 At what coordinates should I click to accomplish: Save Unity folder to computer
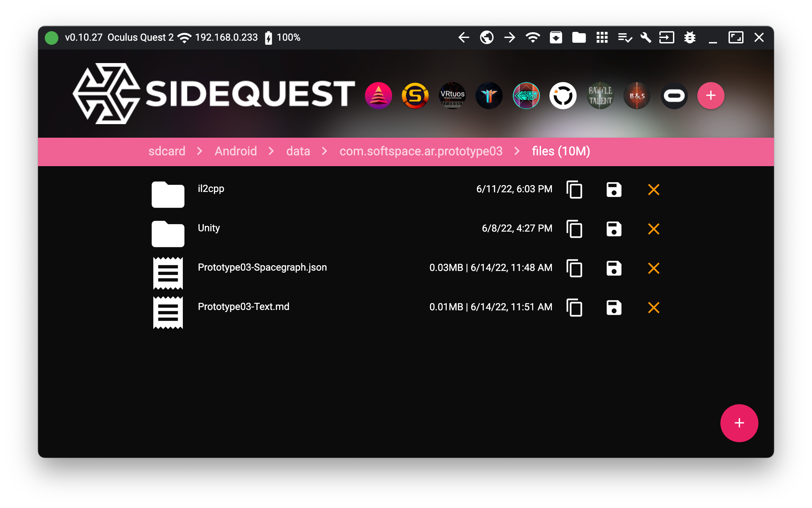(x=614, y=229)
